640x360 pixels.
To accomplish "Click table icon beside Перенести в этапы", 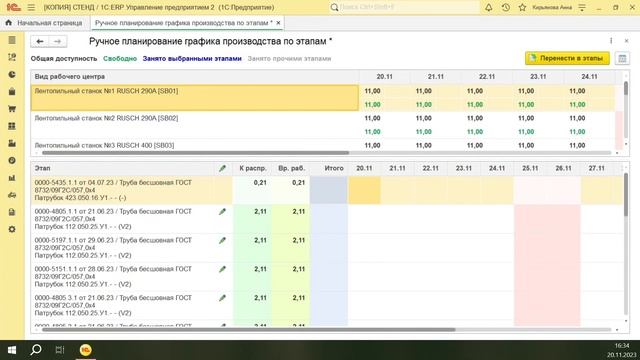I will [x=622, y=59].
